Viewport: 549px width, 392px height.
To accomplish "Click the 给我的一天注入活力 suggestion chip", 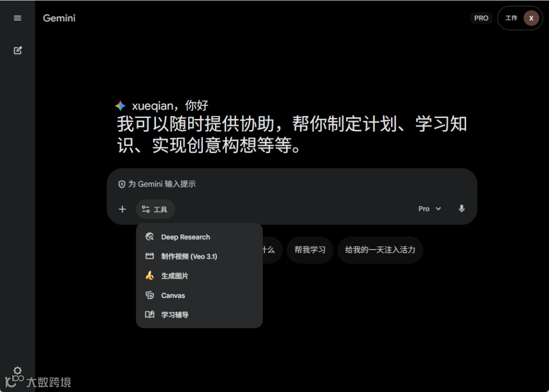I will coord(380,250).
